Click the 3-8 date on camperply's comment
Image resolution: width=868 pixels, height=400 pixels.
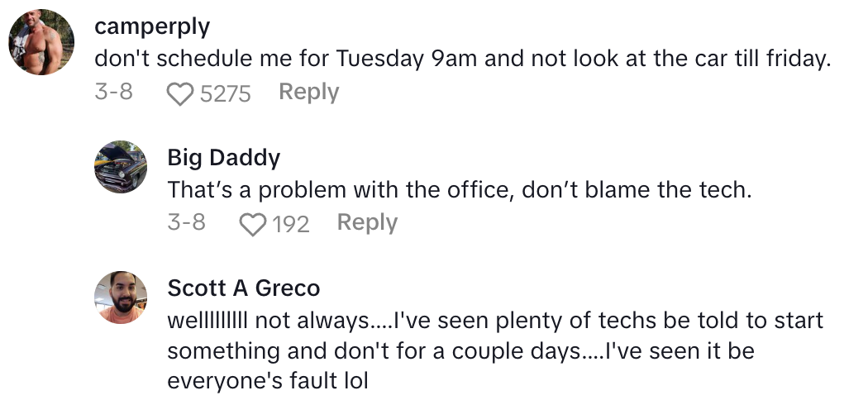click(113, 92)
